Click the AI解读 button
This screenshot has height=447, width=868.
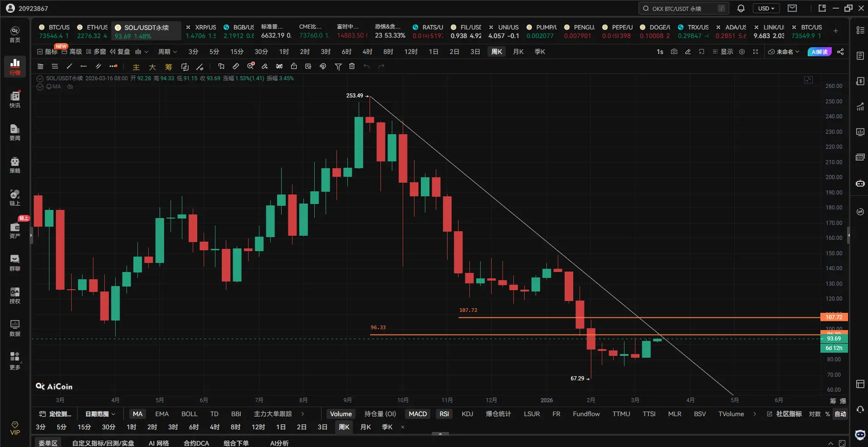819,52
